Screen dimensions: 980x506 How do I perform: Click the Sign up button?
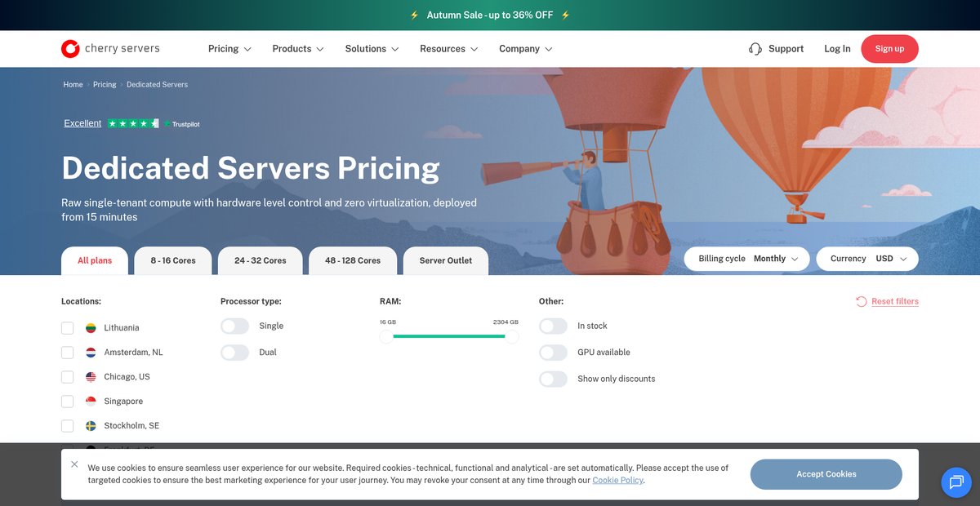tap(889, 49)
